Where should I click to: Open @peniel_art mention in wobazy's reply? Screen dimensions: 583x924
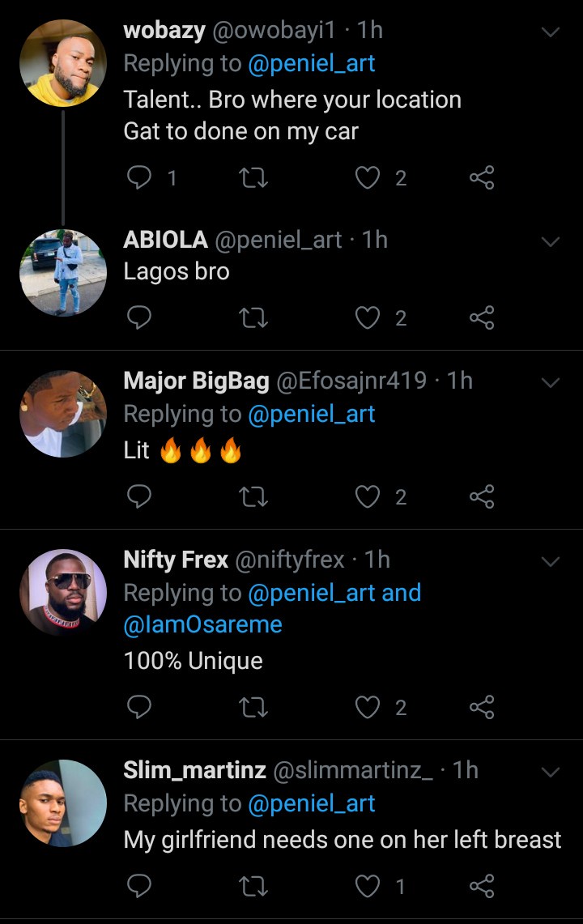pos(312,65)
